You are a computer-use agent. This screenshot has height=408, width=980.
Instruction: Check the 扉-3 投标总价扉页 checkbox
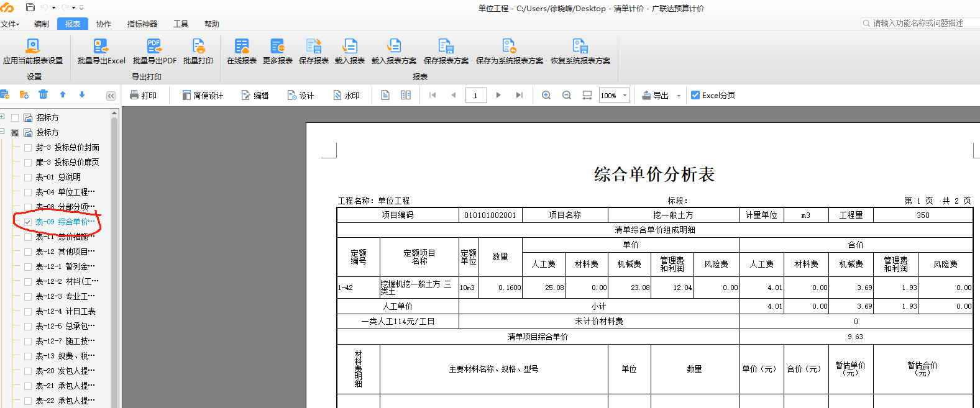tap(28, 162)
